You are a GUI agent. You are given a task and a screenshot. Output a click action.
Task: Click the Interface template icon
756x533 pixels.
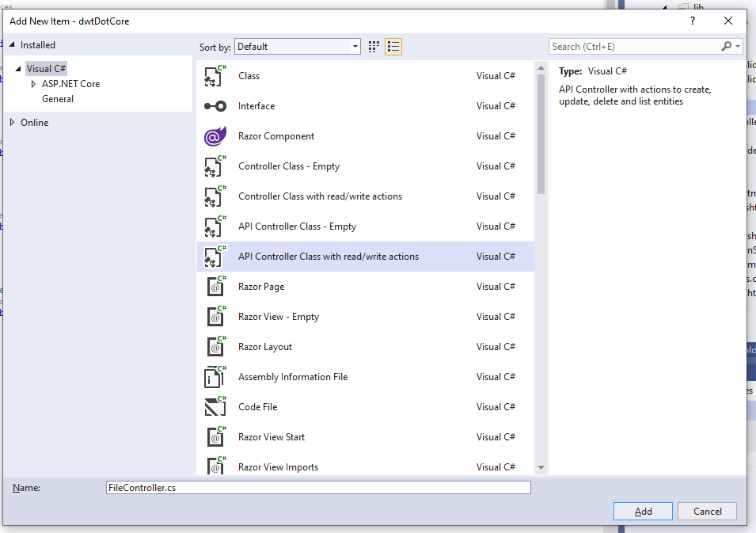pos(215,106)
